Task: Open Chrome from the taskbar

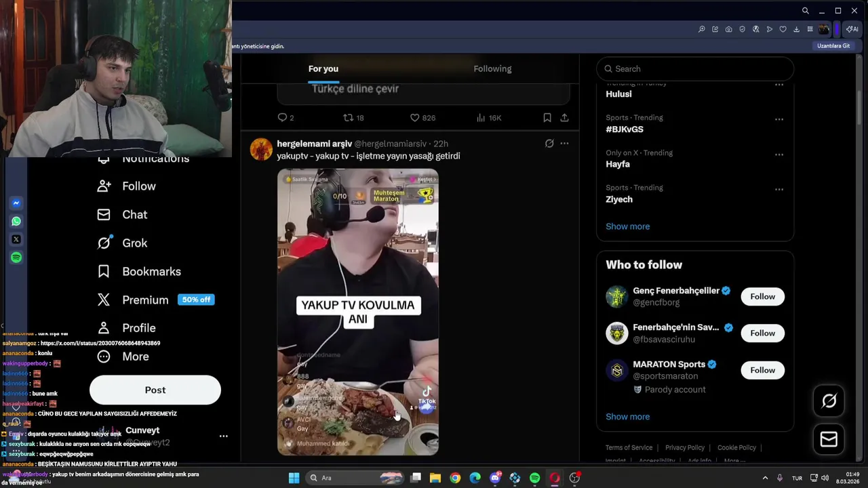Action: click(455, 478)
